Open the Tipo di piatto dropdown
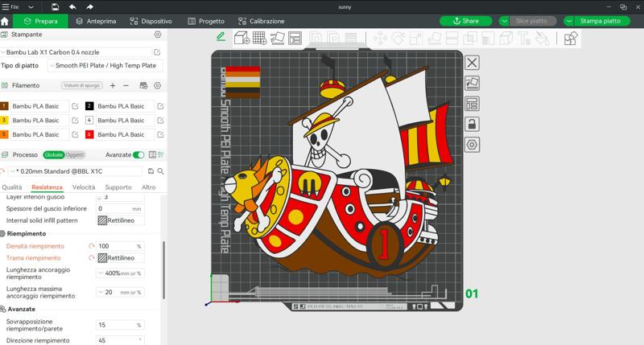Viewport: 644px width, 345px height. click(x=105, y=65)
